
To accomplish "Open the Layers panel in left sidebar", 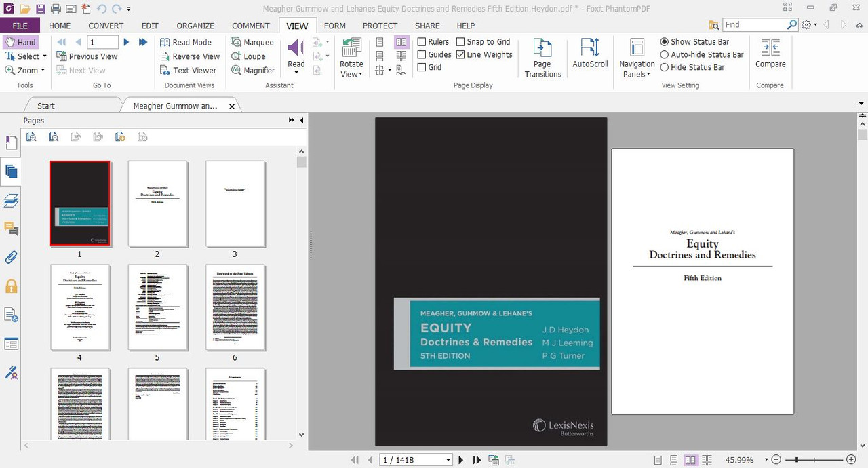I will 11,200.
